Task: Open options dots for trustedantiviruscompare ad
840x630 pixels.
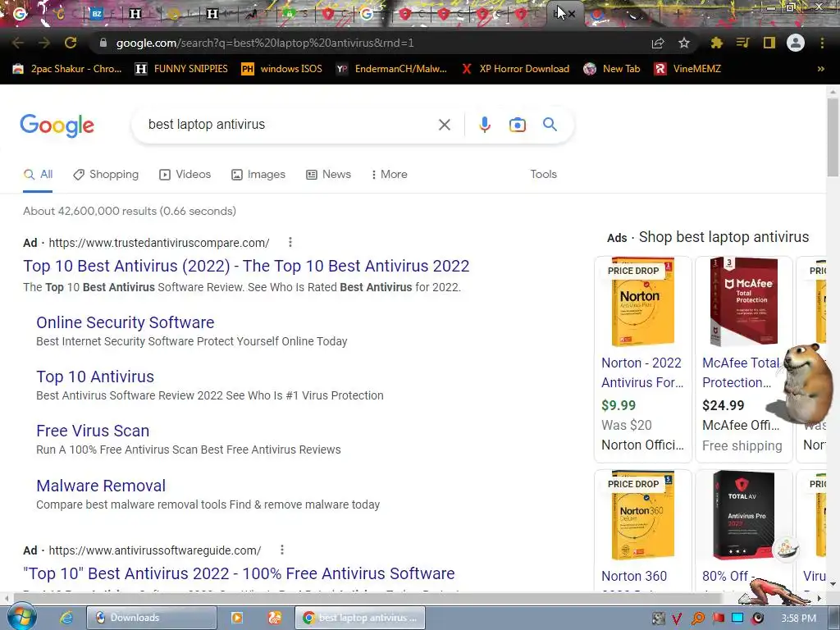Action: (290, 242)
